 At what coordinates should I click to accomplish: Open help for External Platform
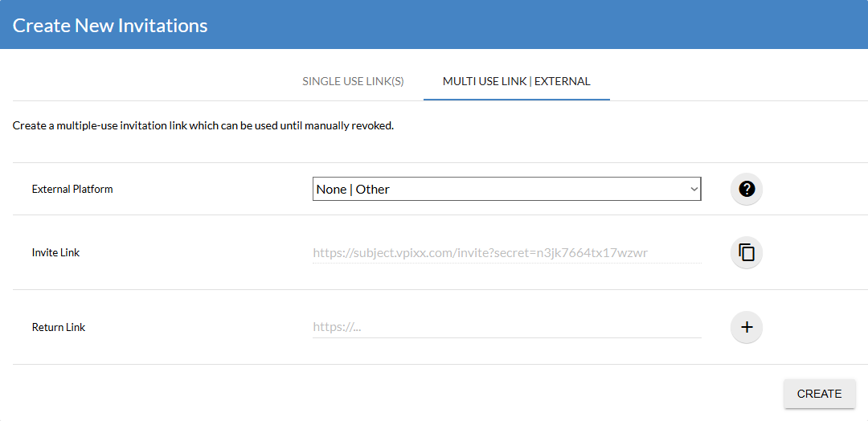746,189
